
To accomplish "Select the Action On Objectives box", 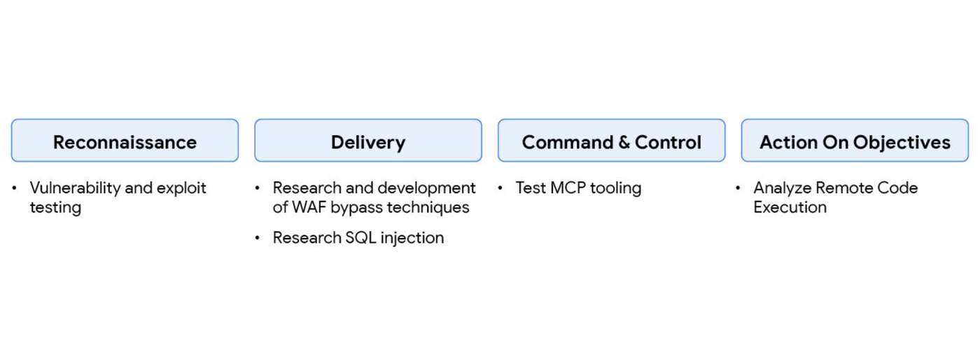I will coord(855,141).
